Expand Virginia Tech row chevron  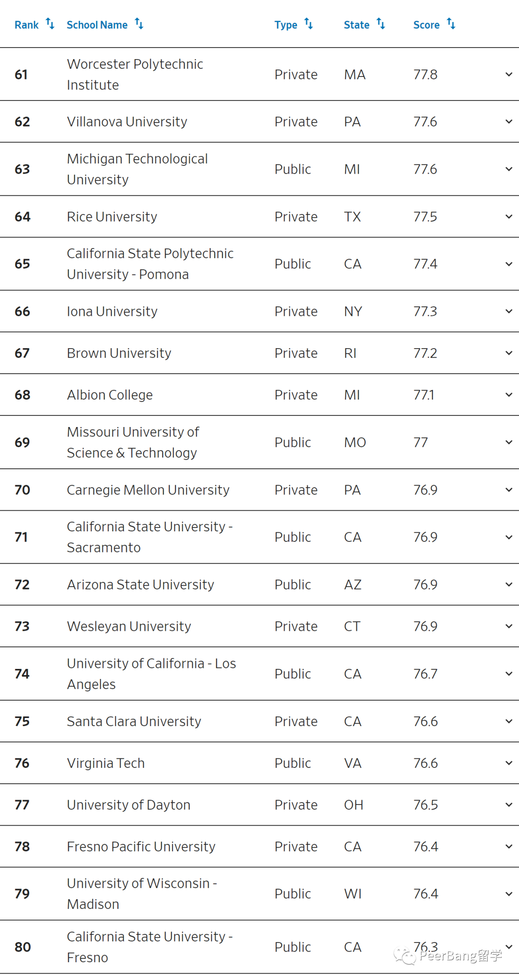point(509,763)
